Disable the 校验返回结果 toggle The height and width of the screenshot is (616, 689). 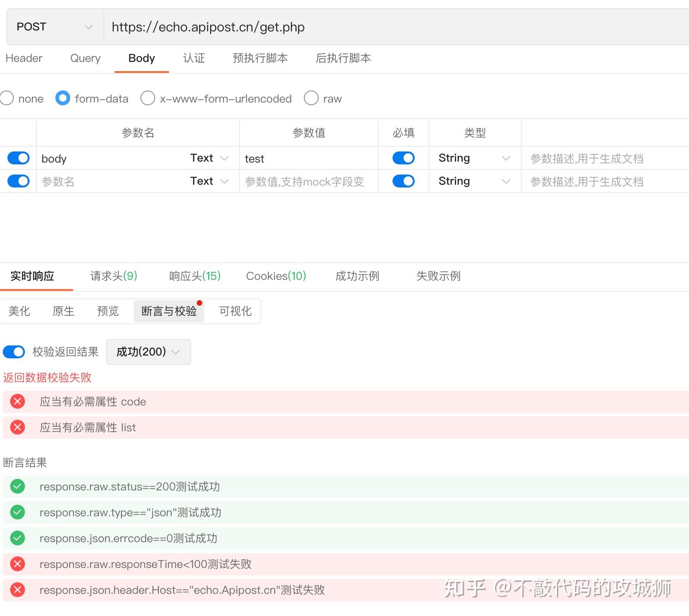pos(14,352)
